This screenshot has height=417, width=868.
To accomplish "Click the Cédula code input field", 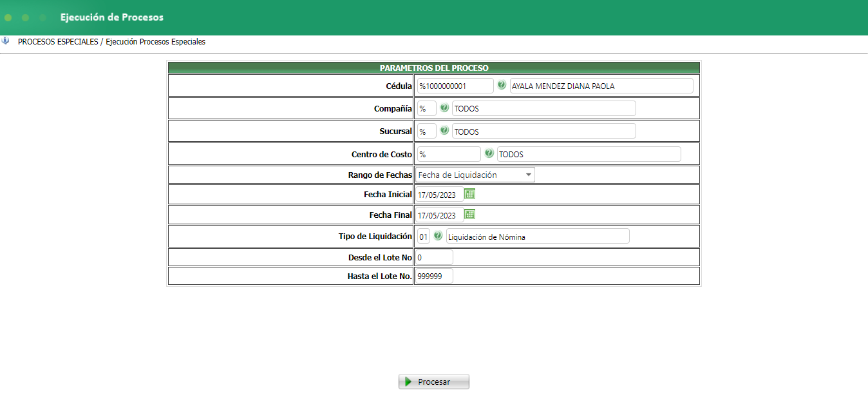I will 455,86.
